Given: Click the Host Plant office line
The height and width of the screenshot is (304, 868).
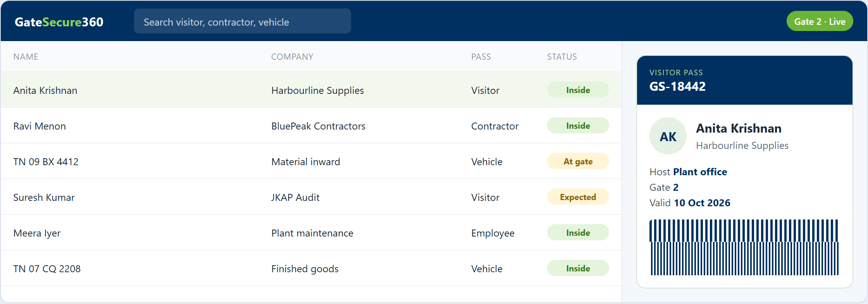Looking at the screenshot, I should [x=688, y=172].
